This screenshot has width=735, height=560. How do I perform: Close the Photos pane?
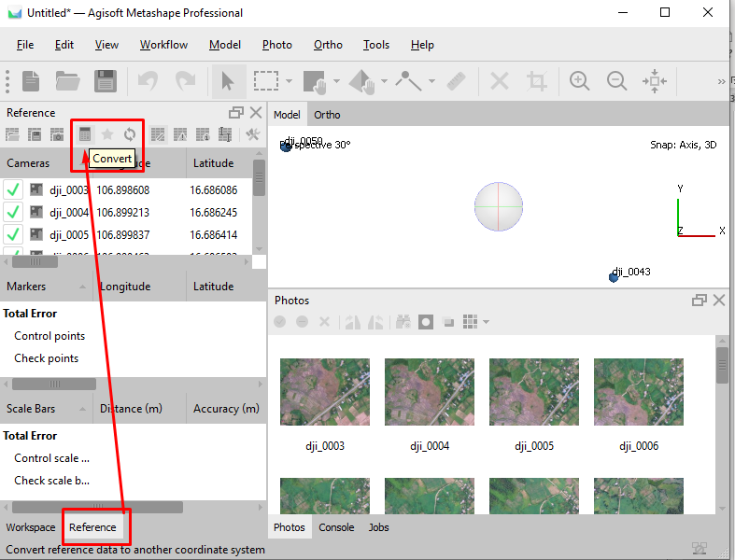[x=719, y=301]
